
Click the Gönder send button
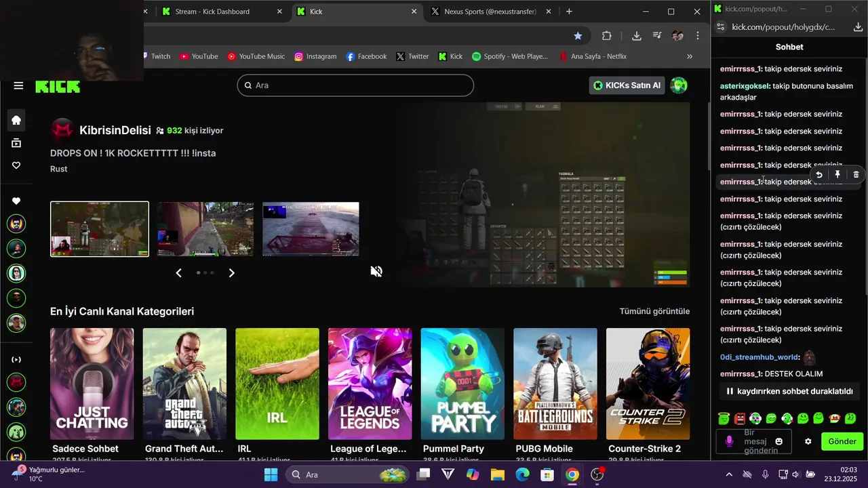842,441
